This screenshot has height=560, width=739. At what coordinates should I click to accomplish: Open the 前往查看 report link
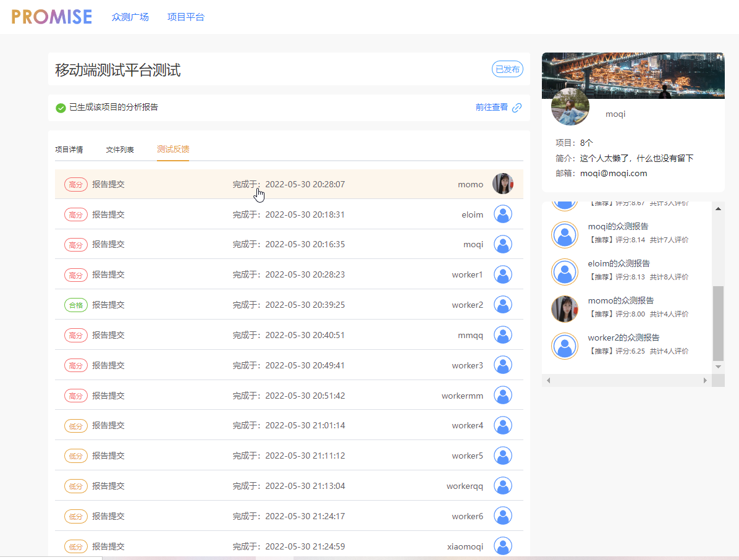pyautogui.click(x=492, y=108)
